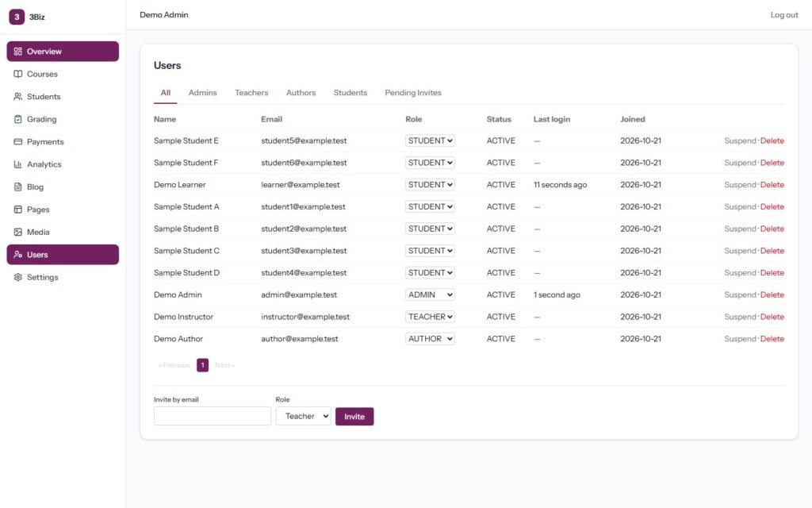The height and width of the screenshot is (508, 812).
Task: Click the Invite button
Action: pyautogui.click(x=354, y=417)
